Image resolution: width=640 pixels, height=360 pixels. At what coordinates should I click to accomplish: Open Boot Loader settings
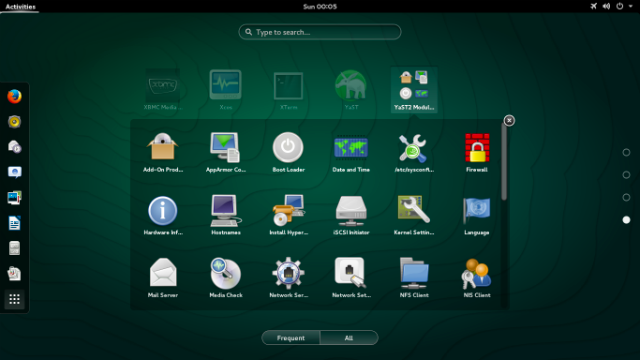pos(288,152)
